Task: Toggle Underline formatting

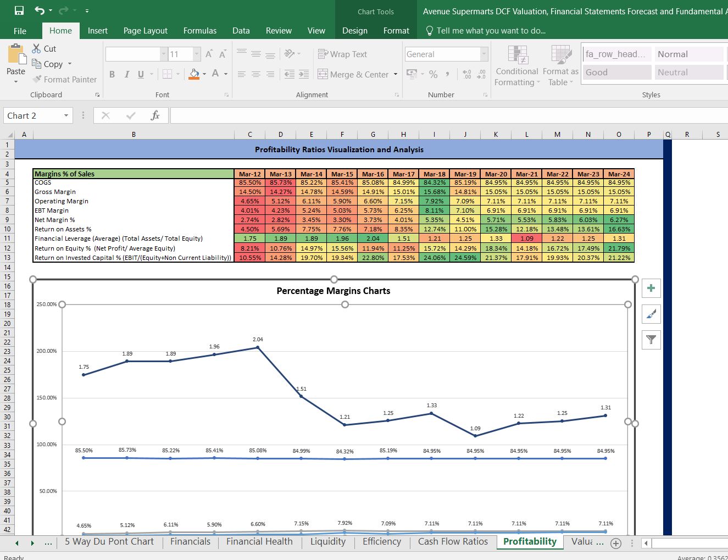Action: click(x=141, y=74)
